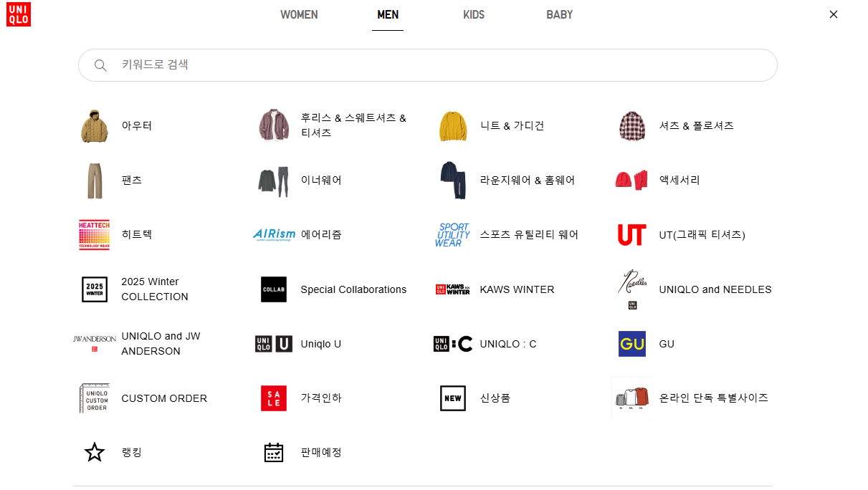The width and height of the screenshot is (868, 490).
Task: Open the 니트 & 가디건 link
Action: click(x=512, y=126)
